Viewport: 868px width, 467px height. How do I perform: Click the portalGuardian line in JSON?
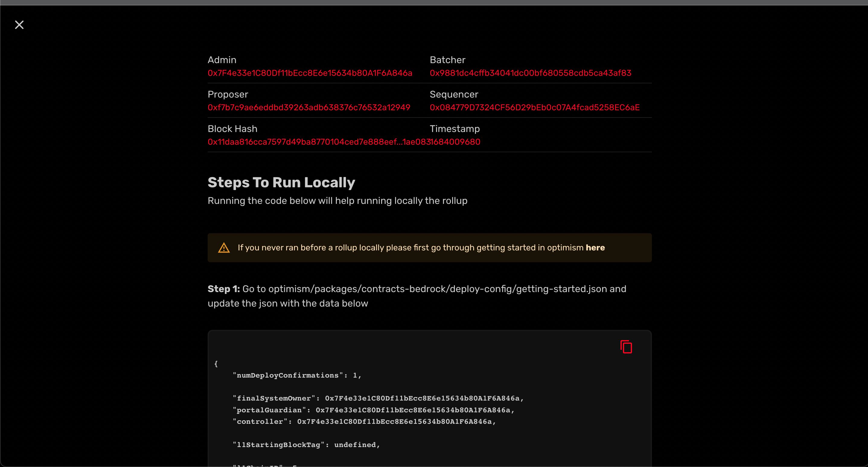pos(373,410)
